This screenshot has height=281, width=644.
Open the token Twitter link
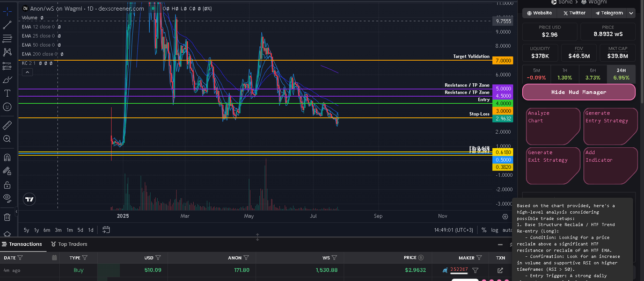[x=574, y=13]
